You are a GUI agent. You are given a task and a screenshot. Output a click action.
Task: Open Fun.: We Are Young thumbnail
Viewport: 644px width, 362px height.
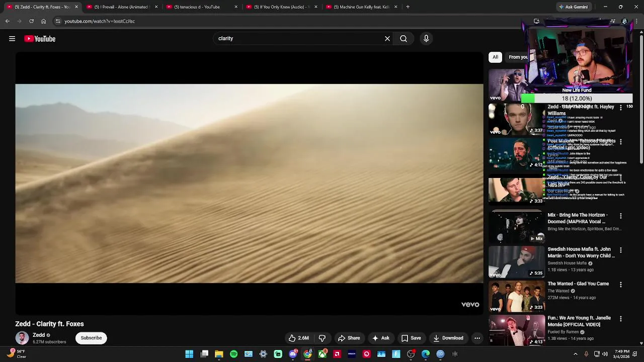point(516,330)
